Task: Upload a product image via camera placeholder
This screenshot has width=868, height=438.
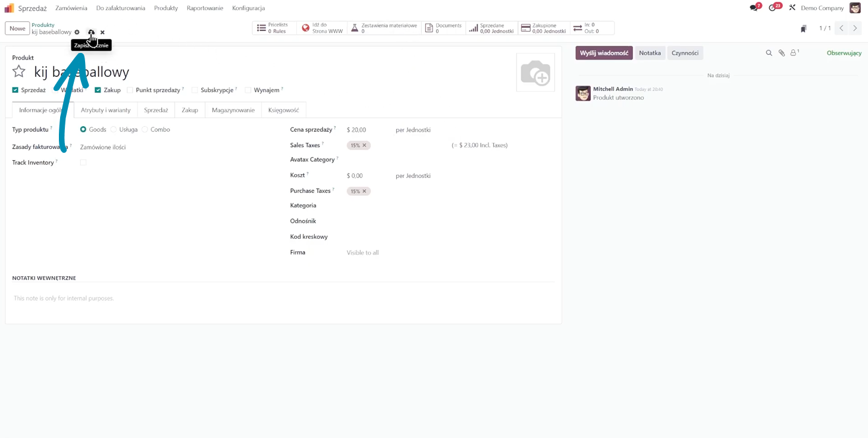Action: 535,73
